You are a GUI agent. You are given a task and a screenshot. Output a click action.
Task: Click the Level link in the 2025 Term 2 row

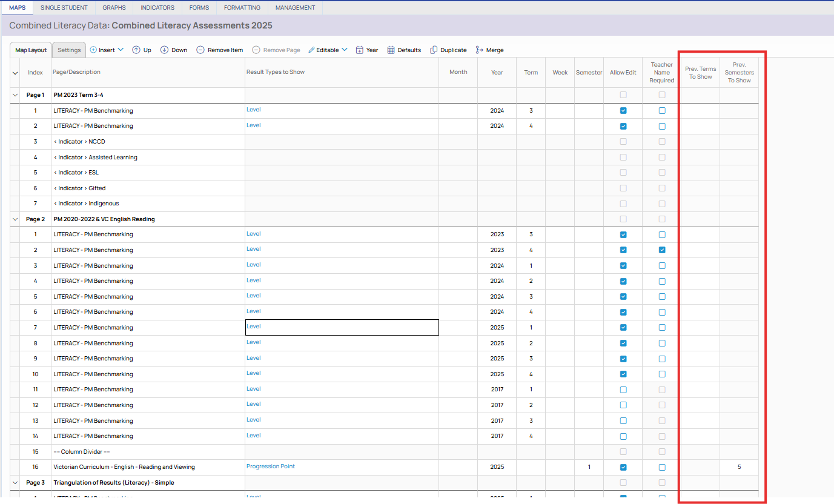click(254, 342)
